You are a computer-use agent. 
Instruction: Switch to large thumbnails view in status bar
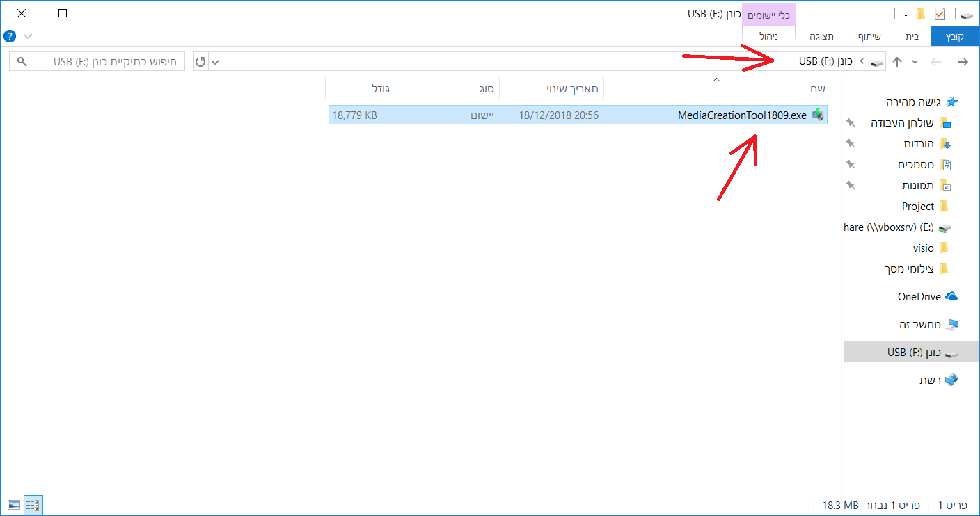(14, 505)
